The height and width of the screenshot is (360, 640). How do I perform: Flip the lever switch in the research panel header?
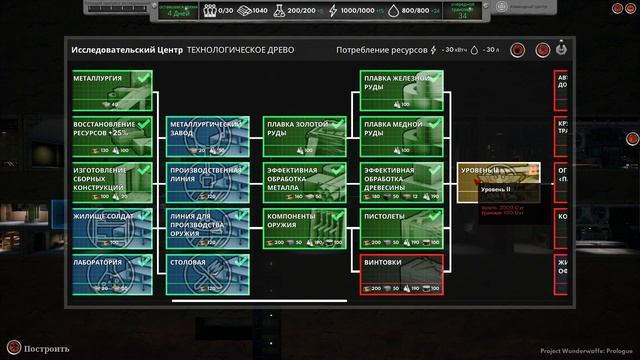click(562, 47)
